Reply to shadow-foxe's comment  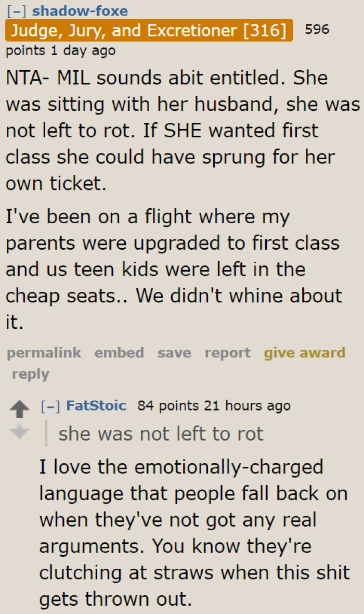point(30,374)
